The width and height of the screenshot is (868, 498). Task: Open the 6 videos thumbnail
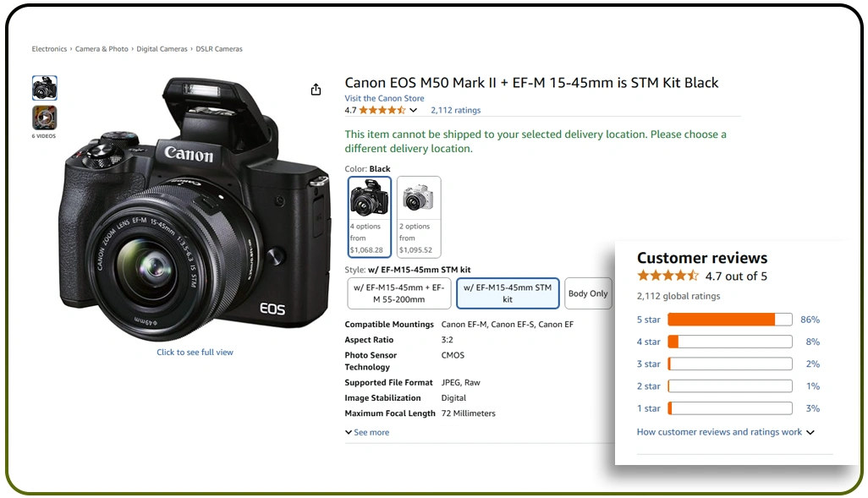point(44,118)
